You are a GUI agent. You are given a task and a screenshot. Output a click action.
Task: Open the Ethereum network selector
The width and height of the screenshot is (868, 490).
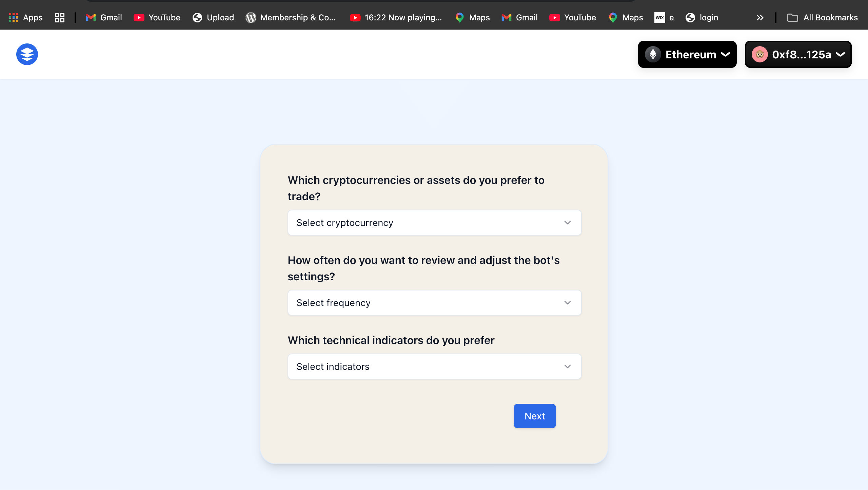687,54
